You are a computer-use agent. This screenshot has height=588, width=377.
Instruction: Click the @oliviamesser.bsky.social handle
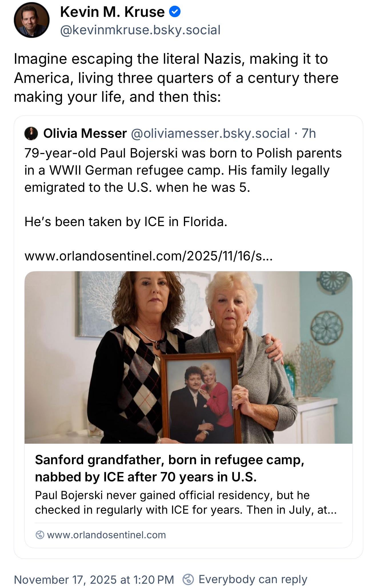[210, 133]
